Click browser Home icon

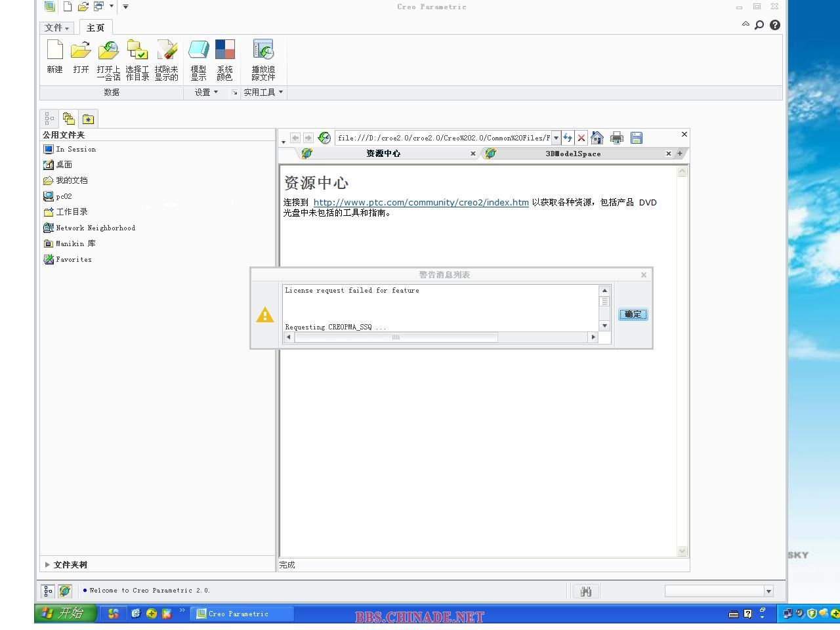[x=597, y=138]
